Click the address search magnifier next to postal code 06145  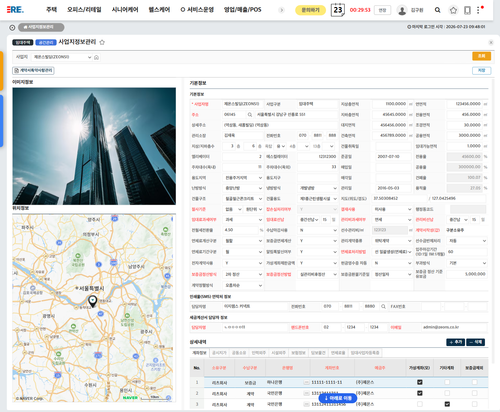[250, 115]
